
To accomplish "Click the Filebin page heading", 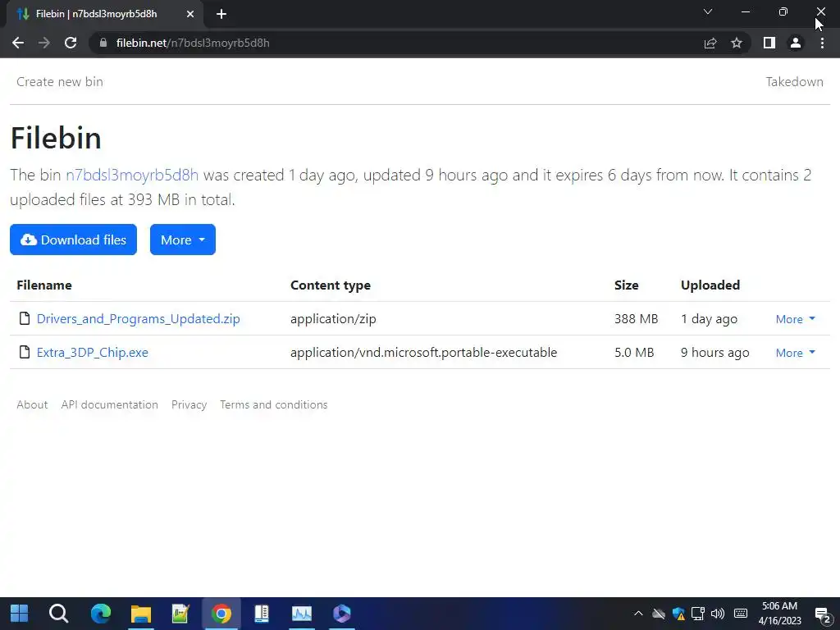I will pyautogui.click(x=56, y=138).
